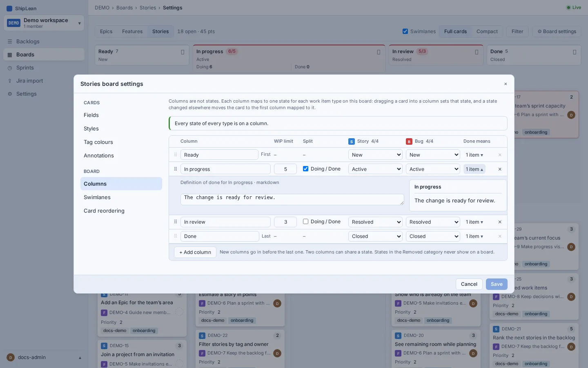
Task: Edit the definition of done text area
Action: (x=292, y=200)
